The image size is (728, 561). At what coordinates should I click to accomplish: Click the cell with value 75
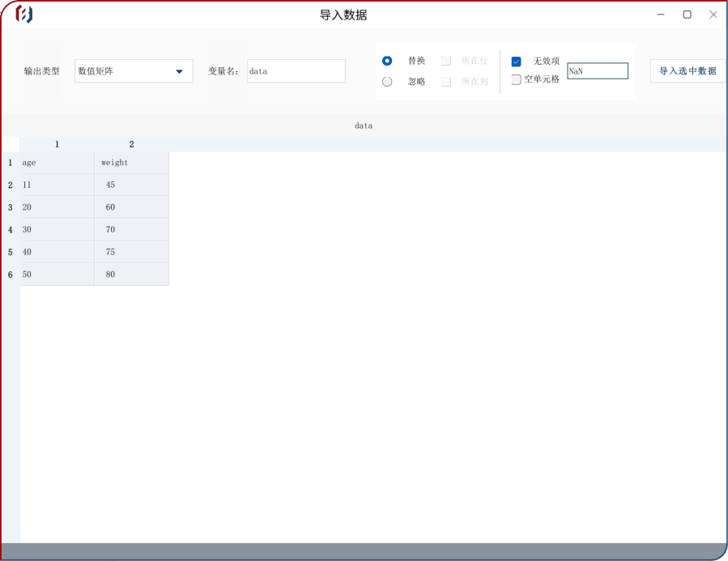point(131,252)
